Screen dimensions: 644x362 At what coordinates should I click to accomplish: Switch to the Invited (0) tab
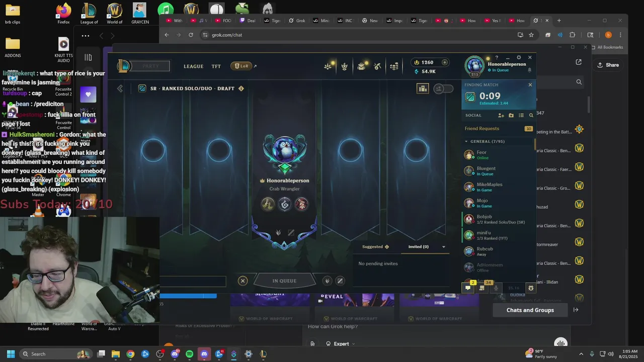[419, 247]
